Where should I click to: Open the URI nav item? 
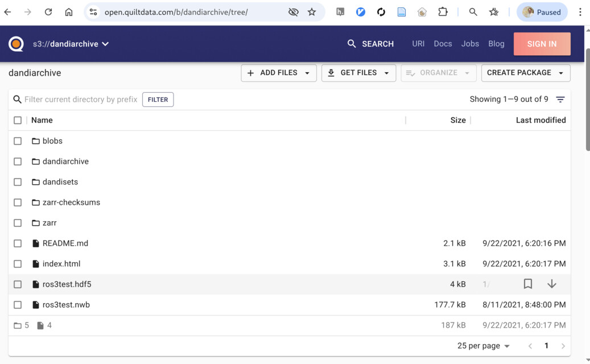(x=418, y=44)
